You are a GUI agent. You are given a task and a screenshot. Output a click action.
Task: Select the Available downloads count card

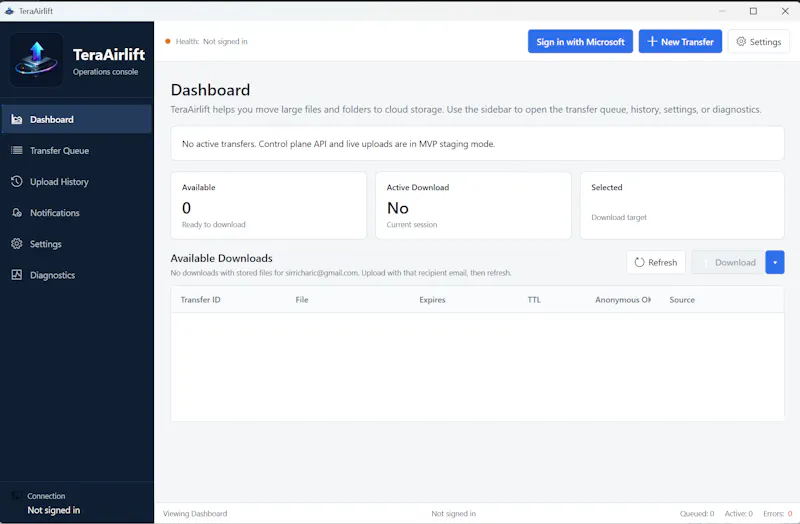click(268, 205)
